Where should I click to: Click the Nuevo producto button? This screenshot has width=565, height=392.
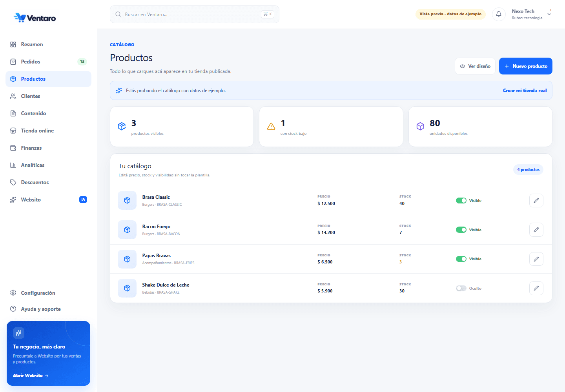coord(526,66)
